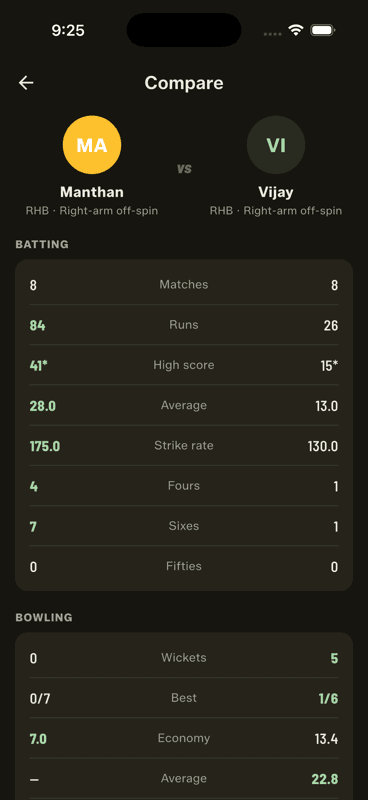Open Vijay player name
The height and width of the screenshot is (800, 368).
(276, 192)
